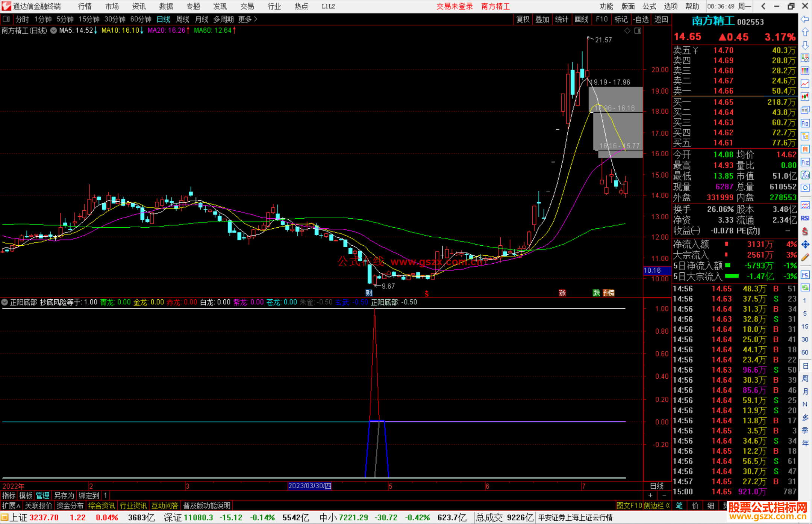The height and width of the screenshot is (524, 812).
Task: Click the 跌 marker on the timeline
Action: [x=596, y=293]
